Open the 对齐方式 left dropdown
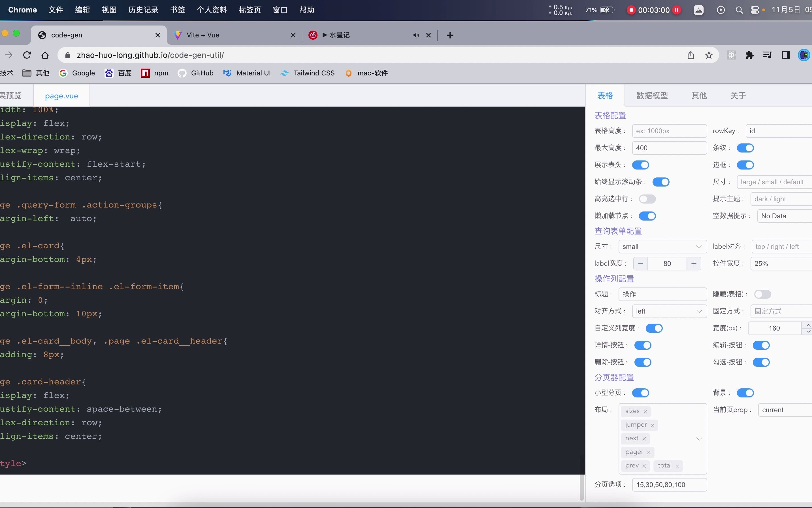 tap(669, 311)
